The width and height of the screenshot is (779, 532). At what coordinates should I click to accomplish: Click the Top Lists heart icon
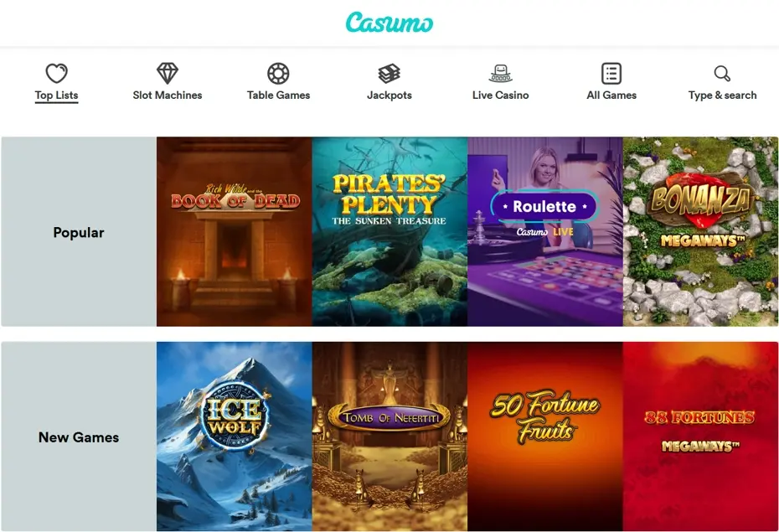[57, 74]
